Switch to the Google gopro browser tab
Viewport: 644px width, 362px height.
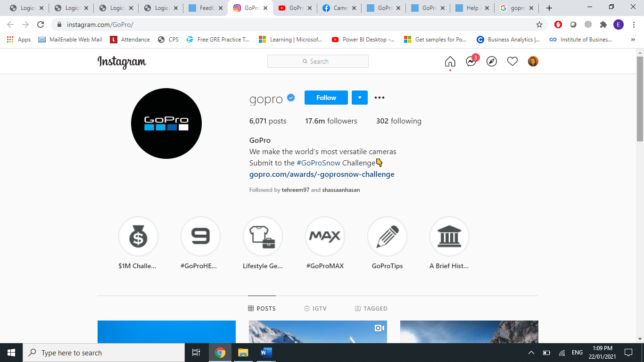(516, 8)
